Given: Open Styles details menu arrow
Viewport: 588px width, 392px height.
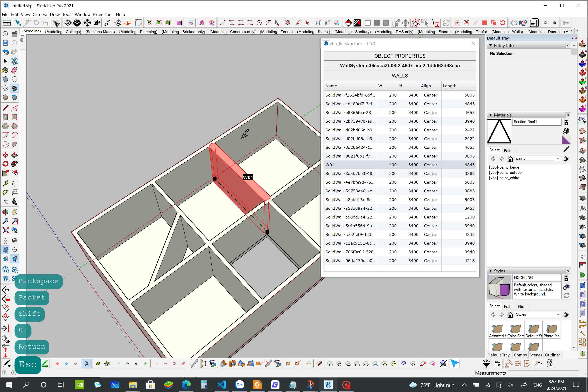Looking at the screenshot, I should (x=566, y=315).
